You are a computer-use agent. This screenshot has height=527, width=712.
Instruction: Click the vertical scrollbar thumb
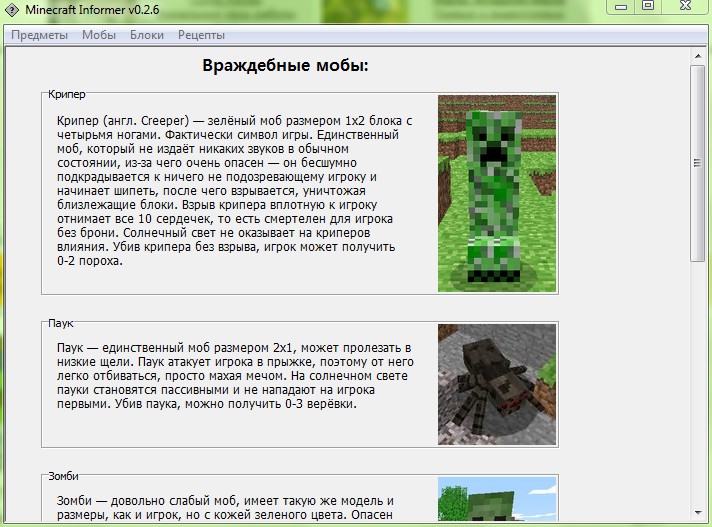point(698,163)
